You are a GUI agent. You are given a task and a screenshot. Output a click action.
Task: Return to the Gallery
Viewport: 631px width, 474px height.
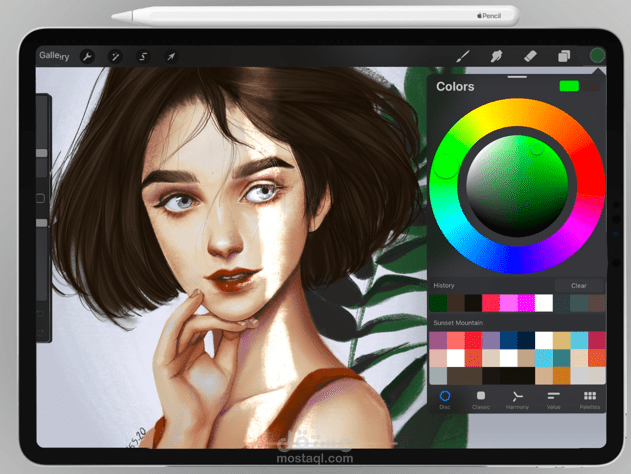(x=54, y=56)
